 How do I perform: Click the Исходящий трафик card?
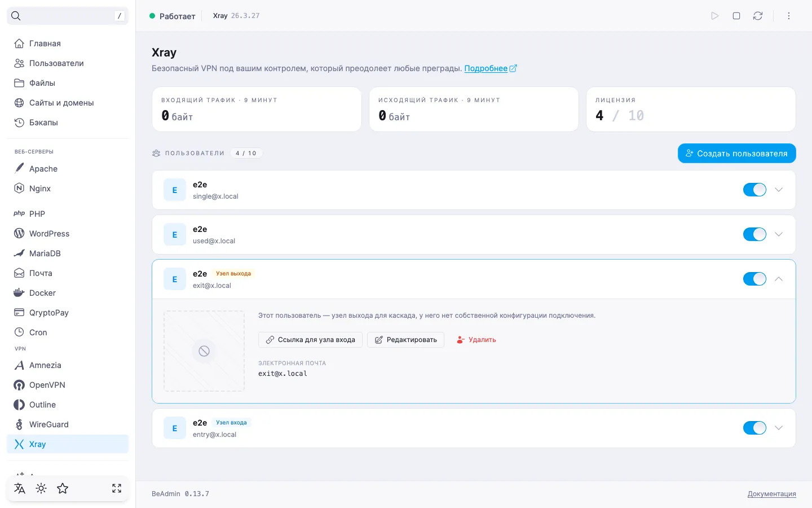(474, 109)
